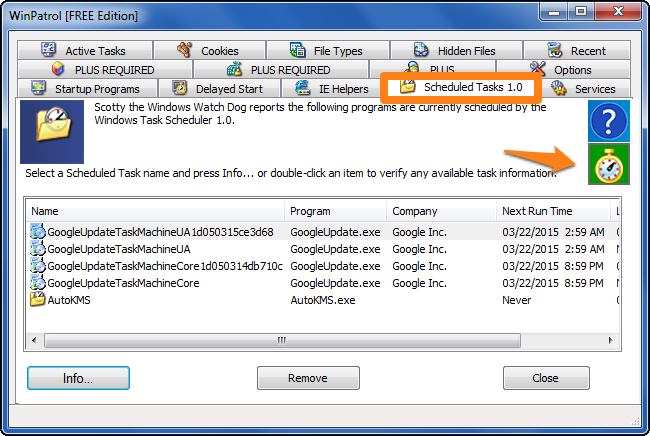The height and width of the screenshot is (436, 650).
Task: Sort by the Name column header
Action: (155, 211)
